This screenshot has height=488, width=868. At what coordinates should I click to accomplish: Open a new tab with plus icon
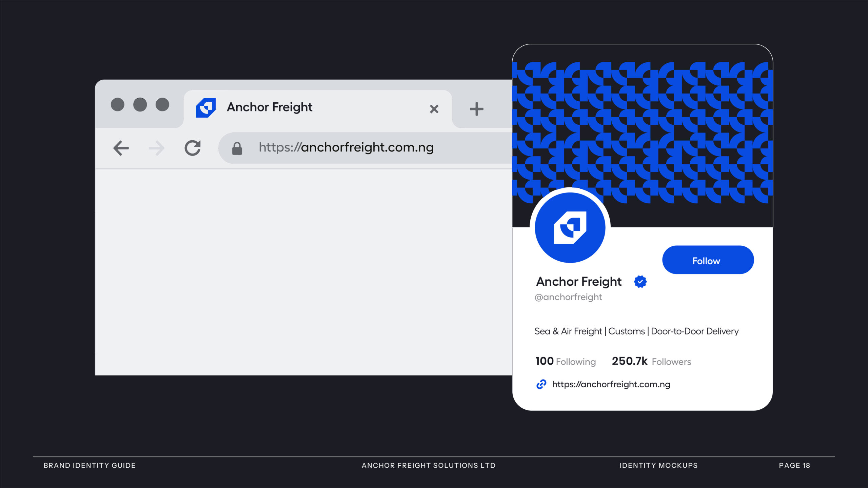tap(476, 109)
